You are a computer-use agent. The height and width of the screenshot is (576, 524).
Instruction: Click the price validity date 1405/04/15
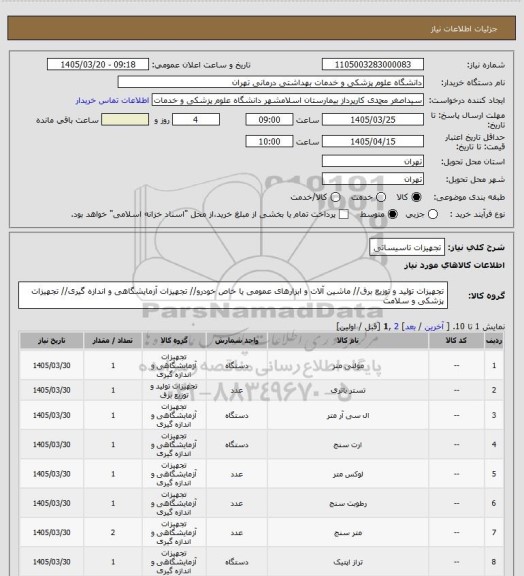click(373, 141)
